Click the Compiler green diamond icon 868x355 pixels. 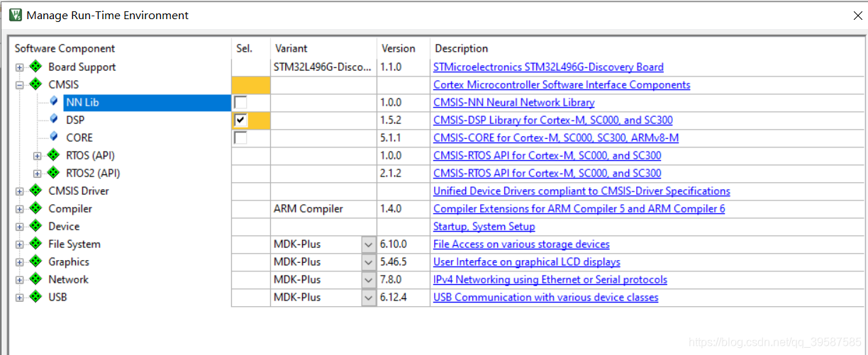pyautogui.click(x=35, y=208)
